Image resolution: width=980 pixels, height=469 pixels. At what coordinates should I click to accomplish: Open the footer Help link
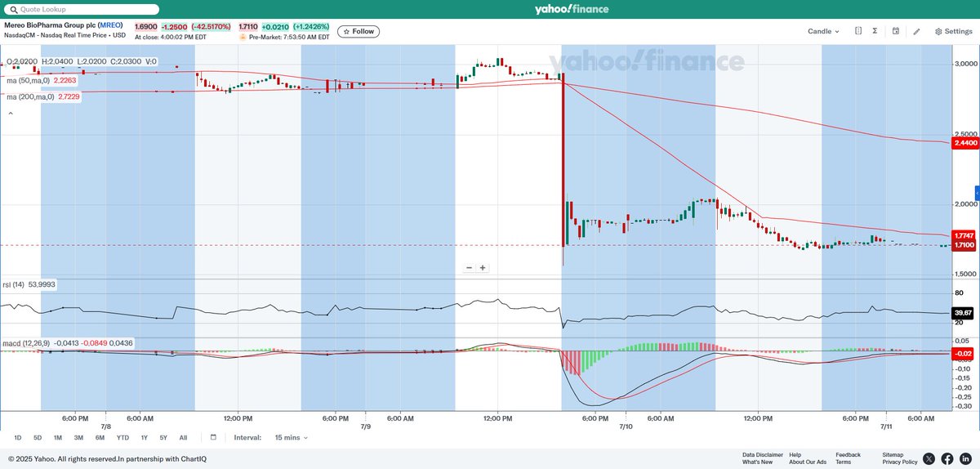(x=795, y=454)
